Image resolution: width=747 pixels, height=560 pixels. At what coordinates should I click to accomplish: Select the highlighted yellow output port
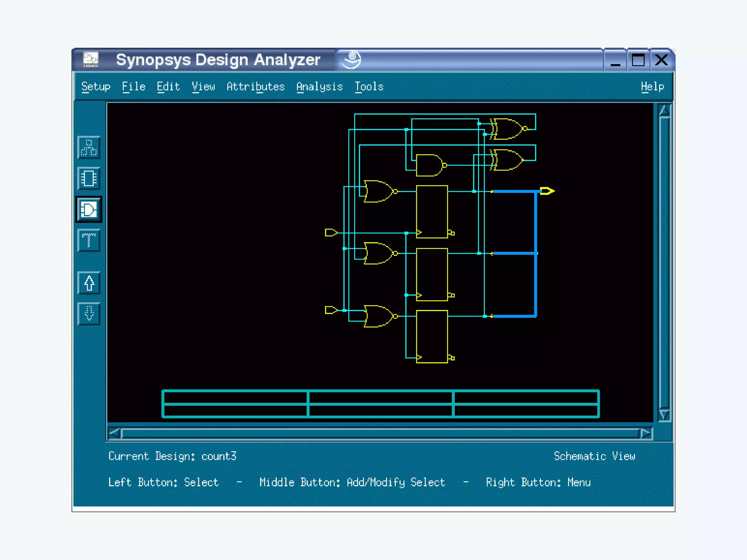[546, 191]
